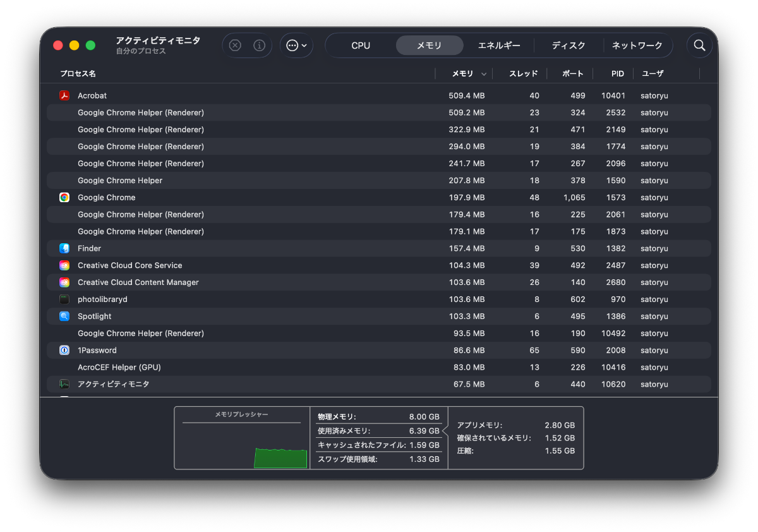Click the 圧縮 1.55 GB entry
This screenshot has height=532, width=758.
(515, 450)
